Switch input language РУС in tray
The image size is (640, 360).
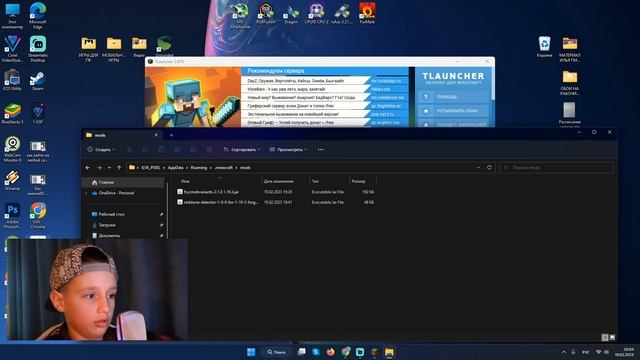(x=586, y=352)
